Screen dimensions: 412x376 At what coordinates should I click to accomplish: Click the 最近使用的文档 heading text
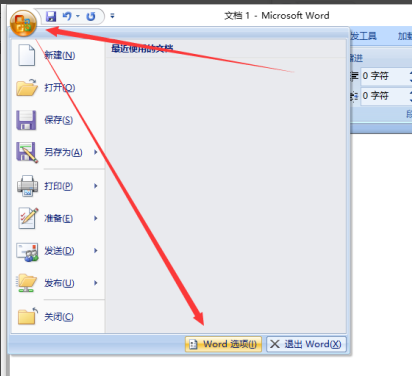coord(142,49)
